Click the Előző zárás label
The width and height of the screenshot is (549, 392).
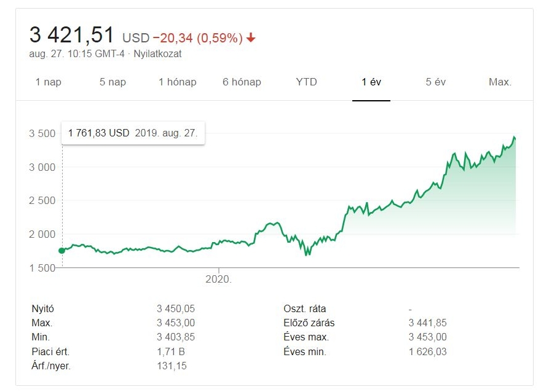pyautogui.click(x=309, y=323)
